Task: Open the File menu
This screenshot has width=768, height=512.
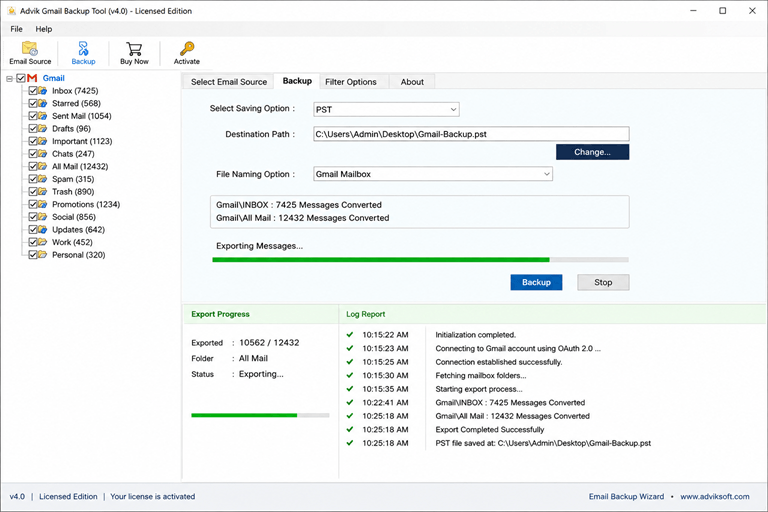Action: pos(16,29)
